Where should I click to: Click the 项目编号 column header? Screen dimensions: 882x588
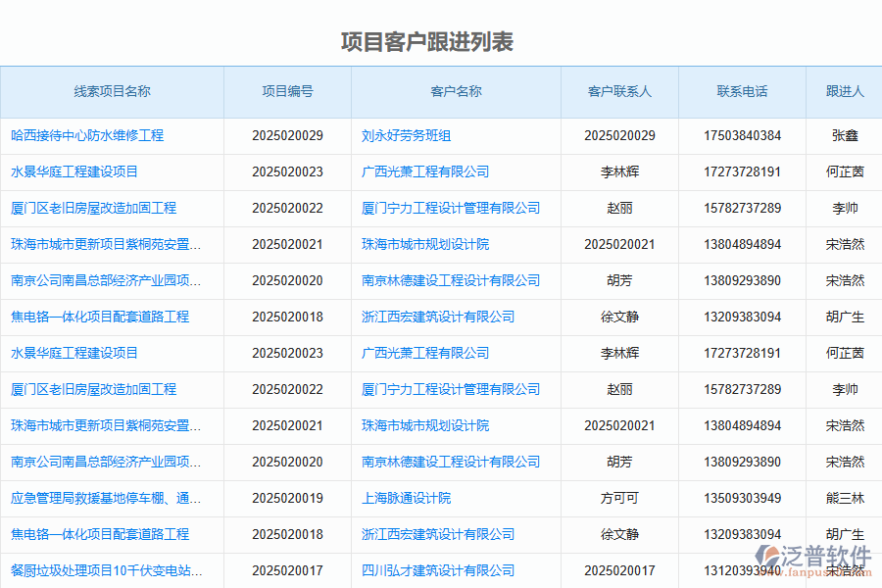287,91
